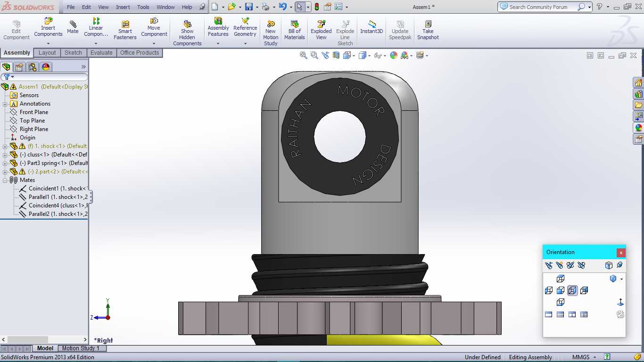The width and height of the screenshot is (644, 362).
Task: Open the DisplayManager tab
Action: click(x=46, y=67)
